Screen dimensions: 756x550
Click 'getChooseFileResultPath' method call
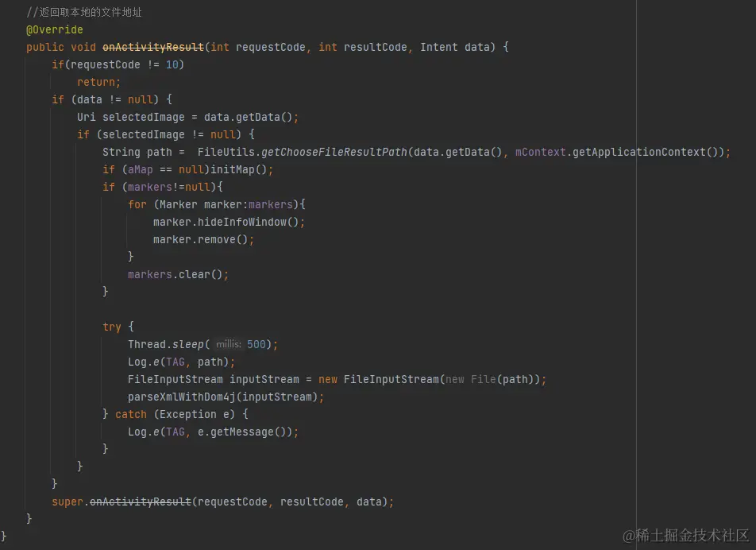point(334,152)
